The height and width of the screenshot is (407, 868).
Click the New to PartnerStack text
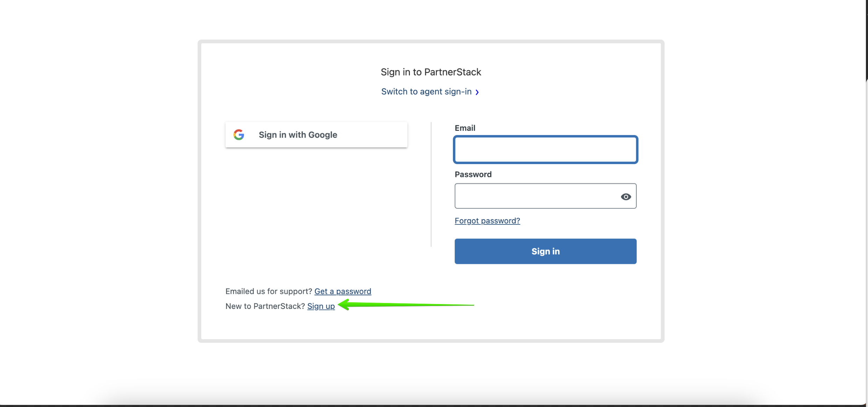pyautogui.click(x=265, y=306)
